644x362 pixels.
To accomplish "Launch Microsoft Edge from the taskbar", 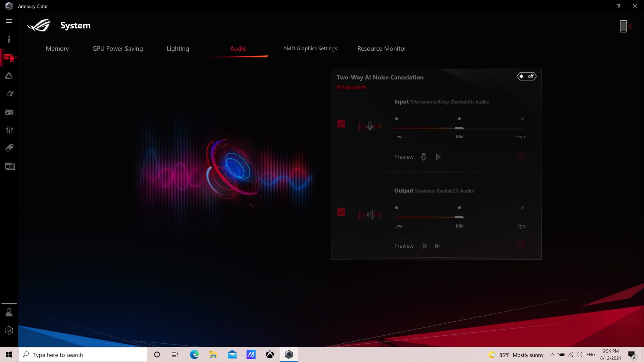I will click(x=194, y=354).
